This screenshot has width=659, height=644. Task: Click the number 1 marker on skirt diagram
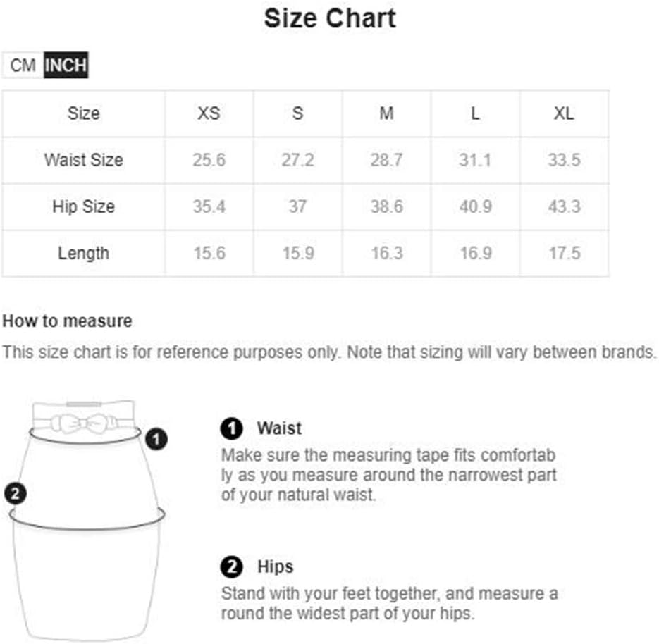coord(156,439)
